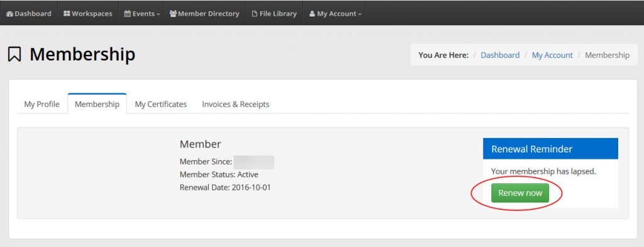This screenshot has height=247, width=644.
Task: Follow the Dashboard breadcrumb link
Action: pyautogui.click(x=500, y=55)
